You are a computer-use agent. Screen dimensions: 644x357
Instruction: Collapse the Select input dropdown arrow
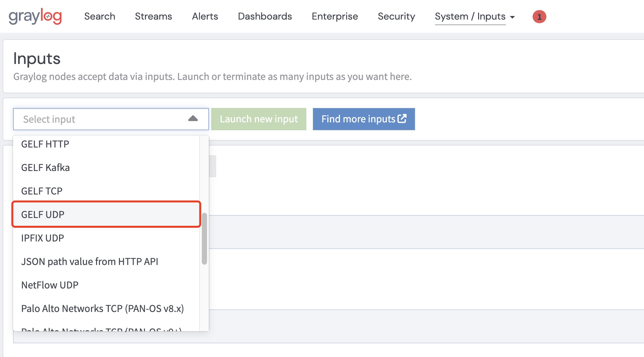pyautogui.click(x=193, y=119)
